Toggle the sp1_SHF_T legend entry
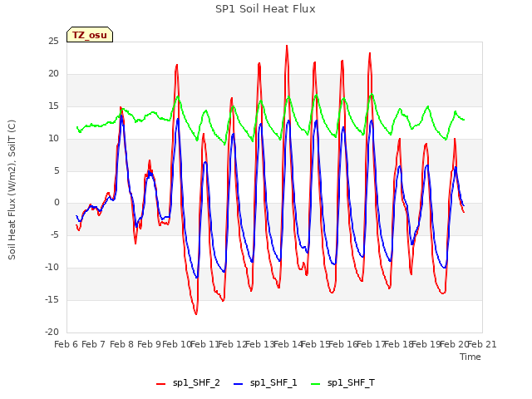Screen dimensions: 532x399 tap(342, 383)
